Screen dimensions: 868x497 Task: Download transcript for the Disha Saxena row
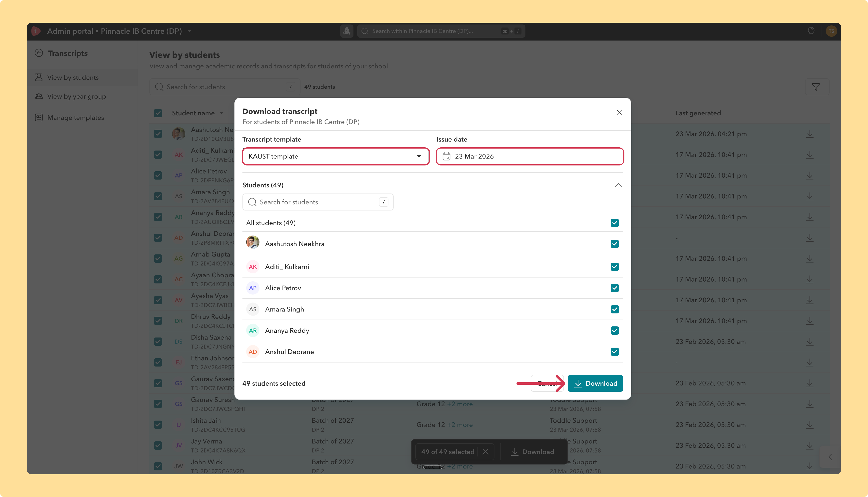point(810,342)
